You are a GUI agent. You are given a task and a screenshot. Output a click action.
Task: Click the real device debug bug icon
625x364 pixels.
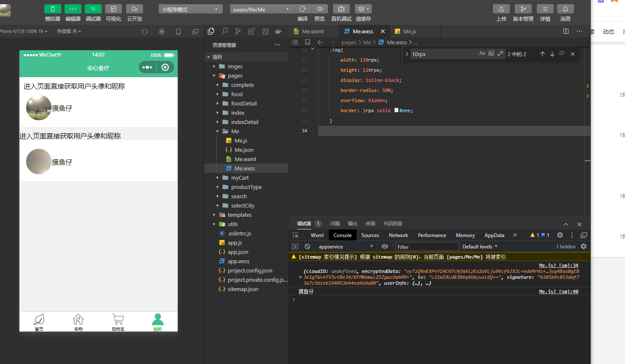point(341,9)
